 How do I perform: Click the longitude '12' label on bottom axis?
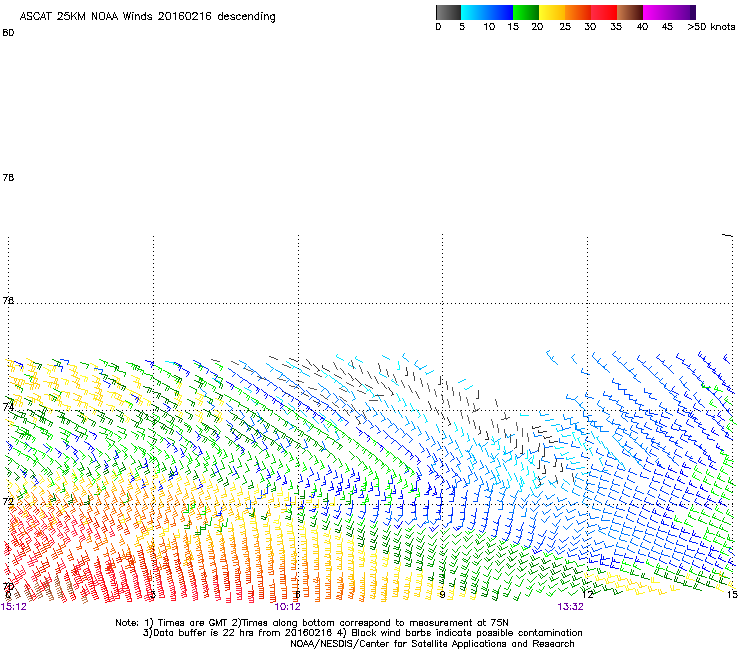[587, 595]
